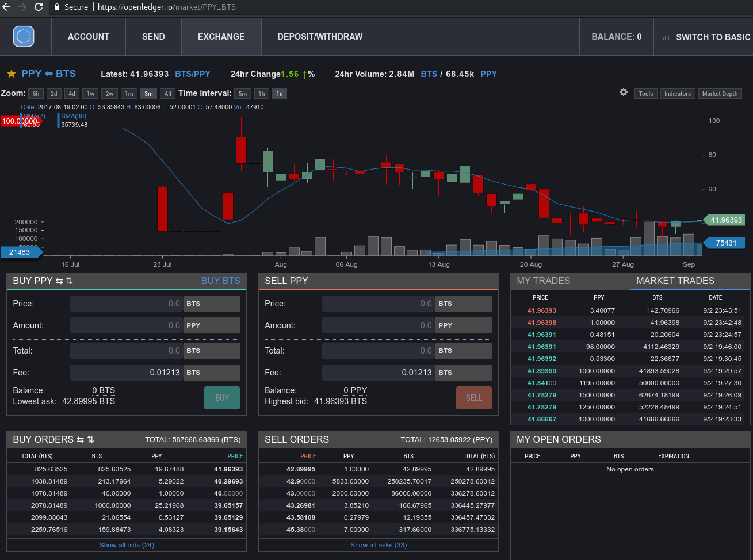The width and height of the screenshot is (753, 560).
Task: Choose the 1d time interval
Action: coord(280,94)
